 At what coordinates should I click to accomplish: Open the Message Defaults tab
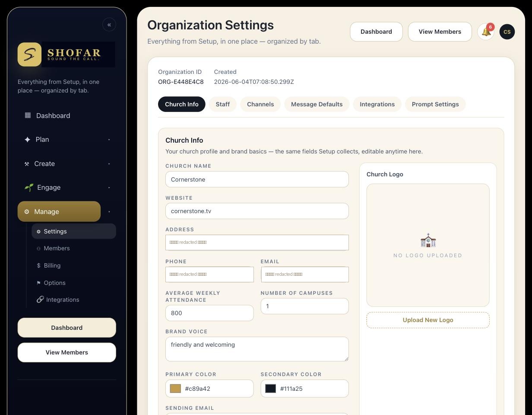[317, 104]
